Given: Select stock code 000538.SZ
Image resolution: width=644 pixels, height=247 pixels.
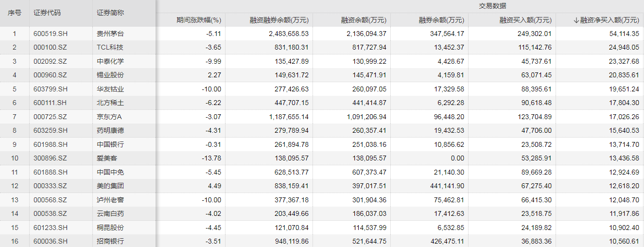Looking at the screenshot, I should pyautogui.click(x=50, y=213).
